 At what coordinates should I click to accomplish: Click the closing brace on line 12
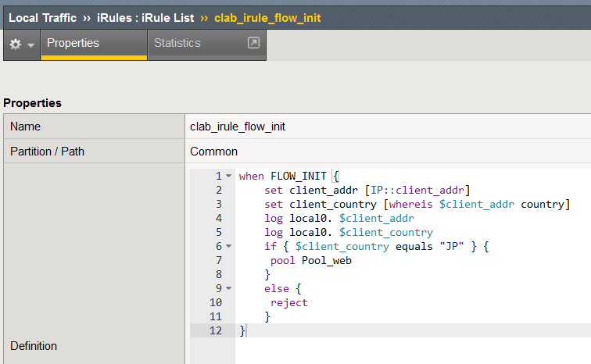pos(242,330)
